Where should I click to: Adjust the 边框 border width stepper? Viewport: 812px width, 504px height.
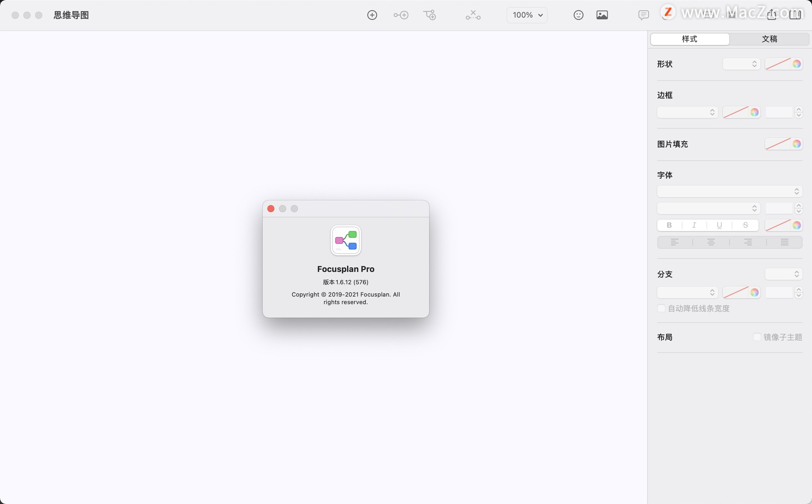point(798,112)
